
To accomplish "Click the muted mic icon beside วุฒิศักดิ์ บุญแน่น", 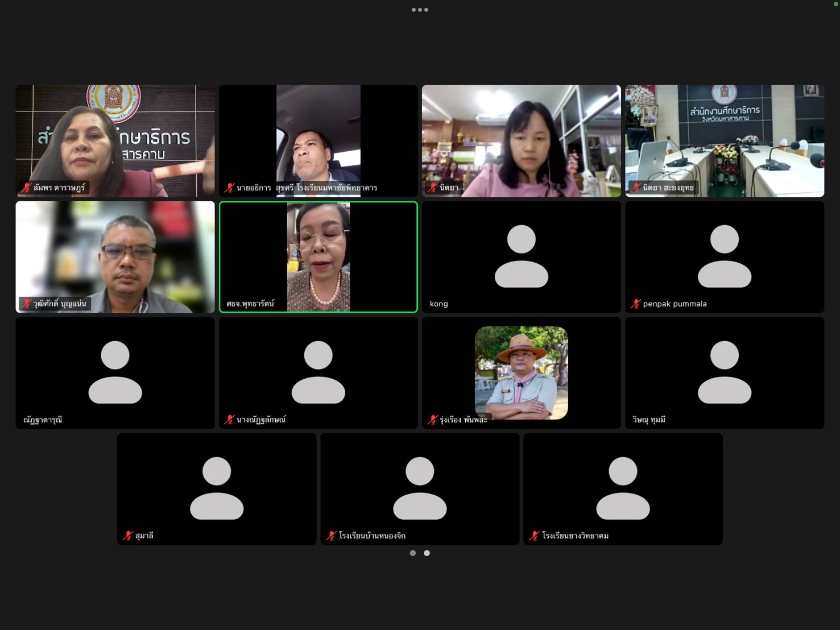I will click(x=26, y=304).
